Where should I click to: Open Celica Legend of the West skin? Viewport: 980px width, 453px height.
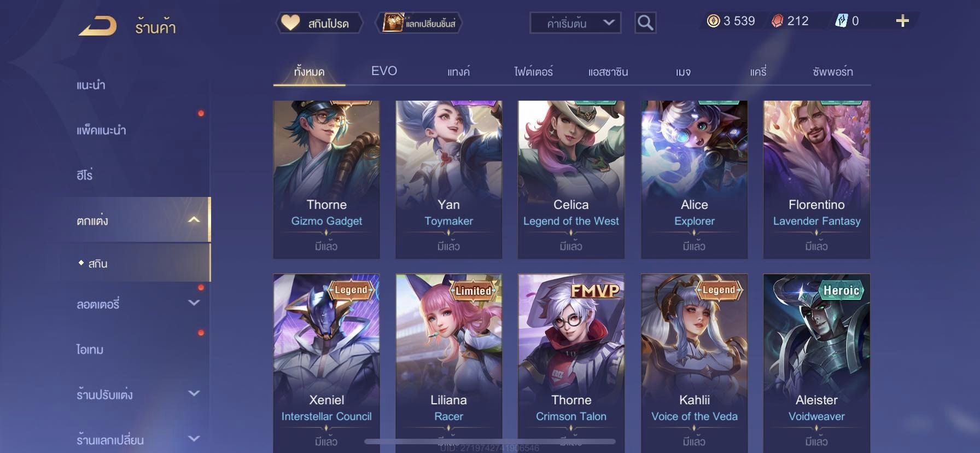[571, 179]
